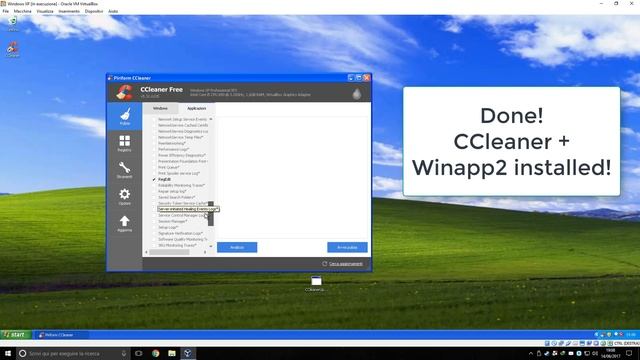Click the cleaner list scroll-up arrow
Screen dimensions: 640x360
(211, 119)
